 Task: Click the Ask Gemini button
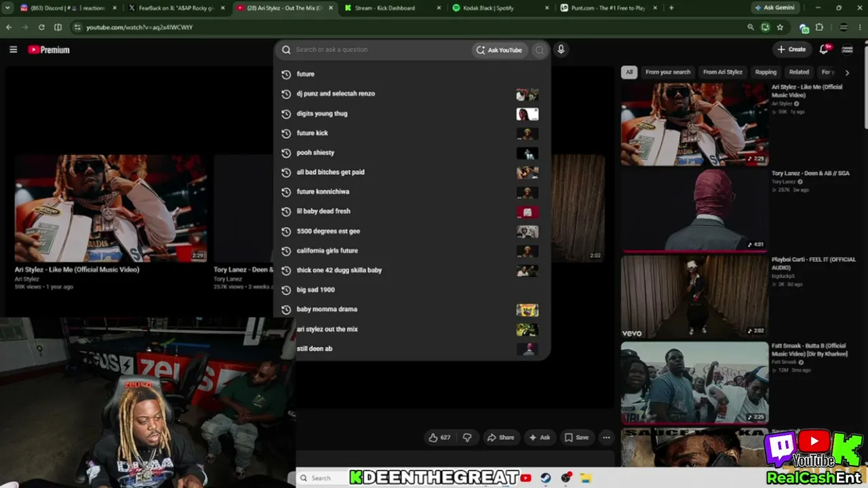click(x=776, y=8)
